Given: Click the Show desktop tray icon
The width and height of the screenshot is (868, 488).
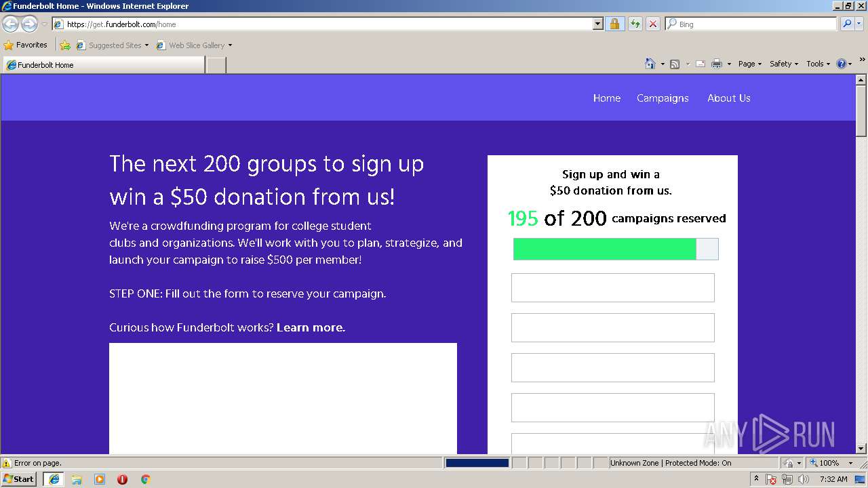Looking at the screenshot, I should (x=861, y=479).
